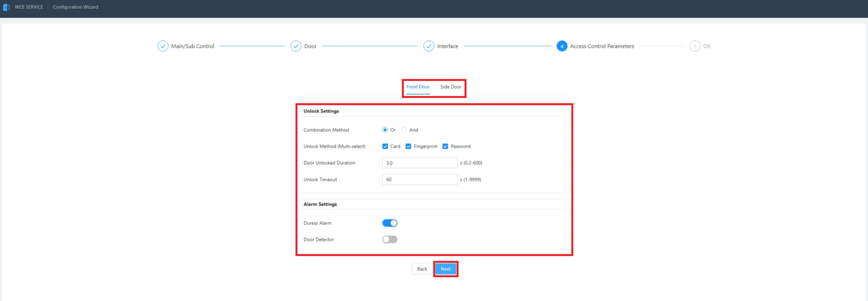
Task: Turn off the Duress Alarm switch
Action: [390, 223]
